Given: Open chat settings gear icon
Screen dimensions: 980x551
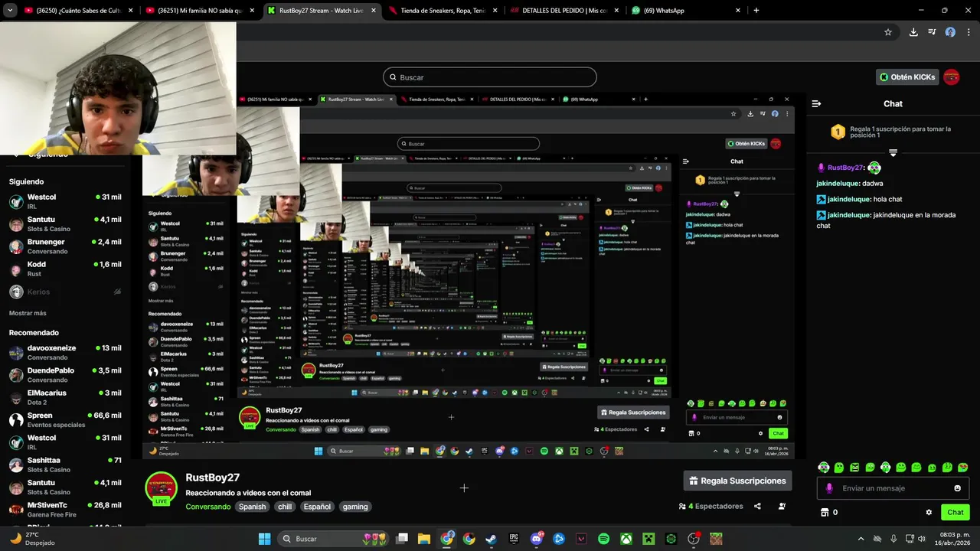Looking at the screenshot, I should 929,513.
